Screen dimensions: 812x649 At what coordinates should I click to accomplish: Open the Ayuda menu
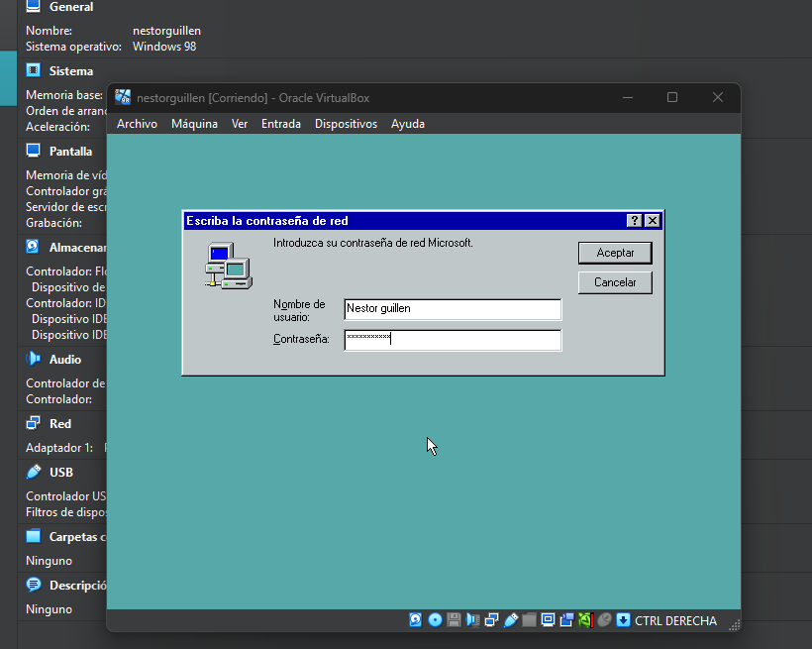[408, 124]
